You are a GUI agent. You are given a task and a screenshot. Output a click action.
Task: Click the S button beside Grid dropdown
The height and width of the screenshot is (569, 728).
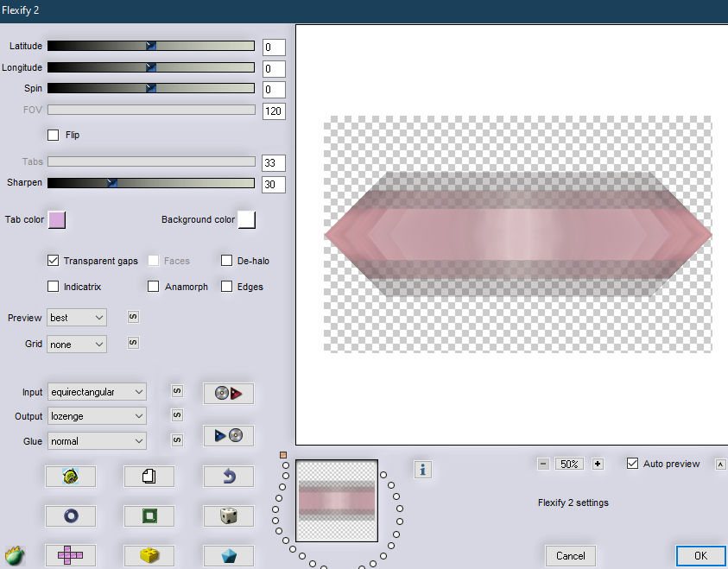click(x=133, y=343)
